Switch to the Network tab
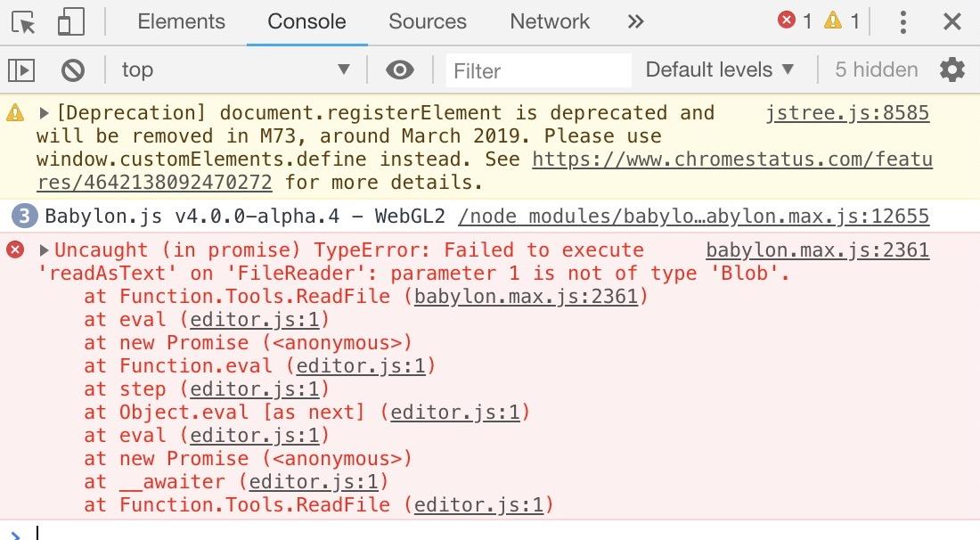The image size is (980, 540). click(x=550, y=22)
